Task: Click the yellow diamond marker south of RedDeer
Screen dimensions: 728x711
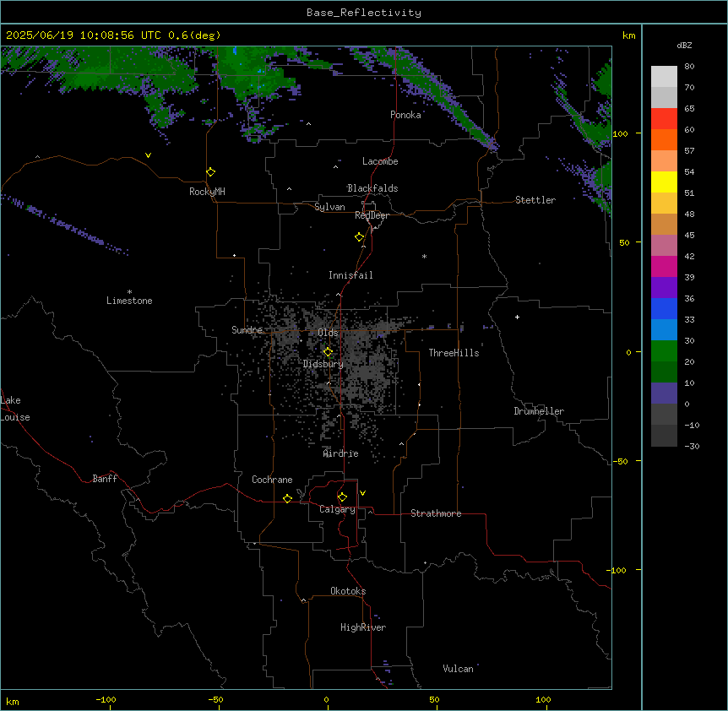Action: click(359, 237)
